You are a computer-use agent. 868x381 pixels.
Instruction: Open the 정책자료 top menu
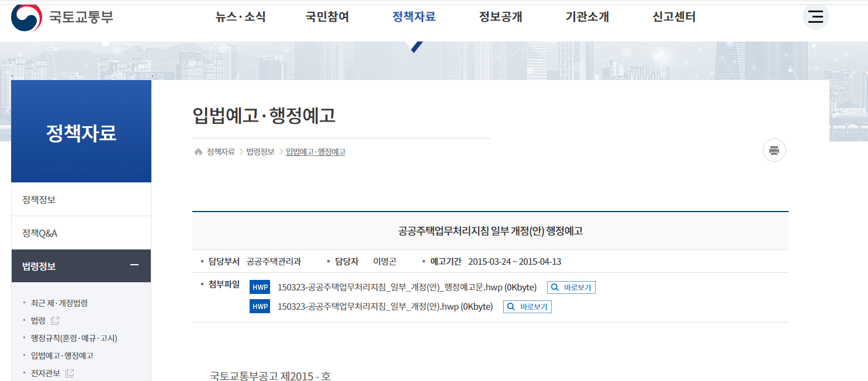click(414, 17)
